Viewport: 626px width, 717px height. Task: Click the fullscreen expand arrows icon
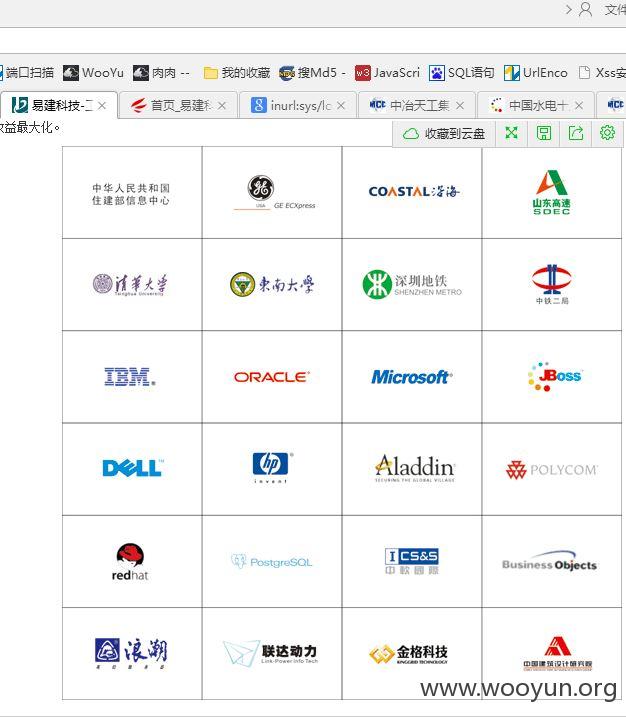click(x=511, y=133)
